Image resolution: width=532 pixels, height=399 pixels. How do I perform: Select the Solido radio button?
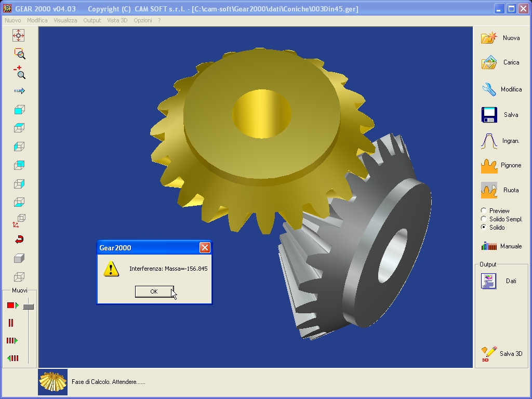(484, 228)
